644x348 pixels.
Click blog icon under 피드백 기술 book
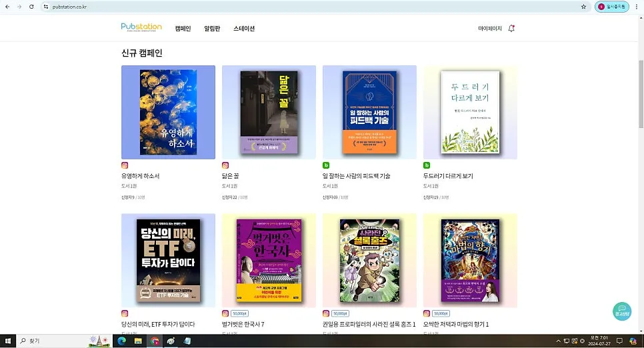pos(326,165)
